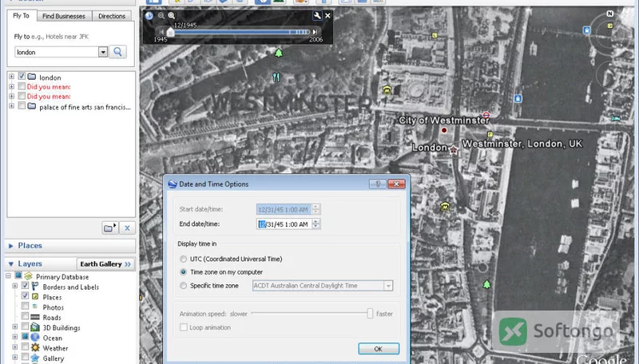Click the london result folder icon
This screenshot has height=364, width=639.
(32, 77)
